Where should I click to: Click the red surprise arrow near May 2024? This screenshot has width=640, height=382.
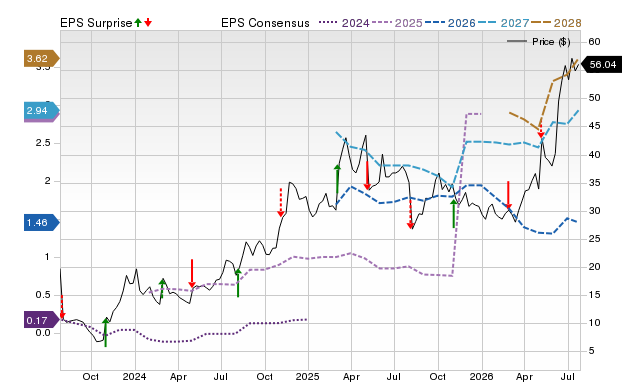pos(192,273)
